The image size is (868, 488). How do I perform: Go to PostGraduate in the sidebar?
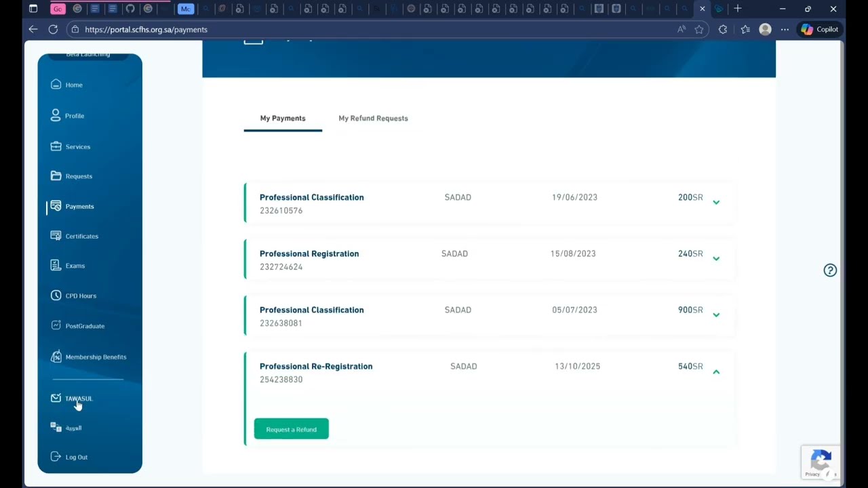click(77, 326)
